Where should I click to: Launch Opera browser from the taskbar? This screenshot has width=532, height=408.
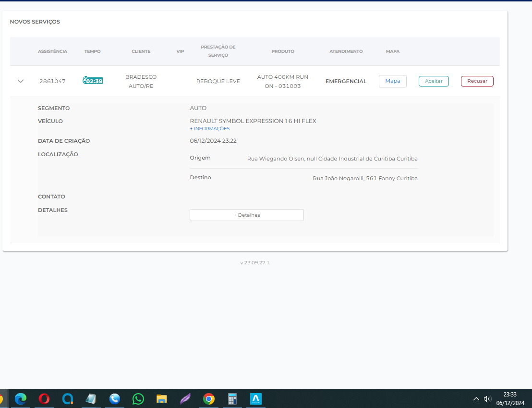pos(44,399)
